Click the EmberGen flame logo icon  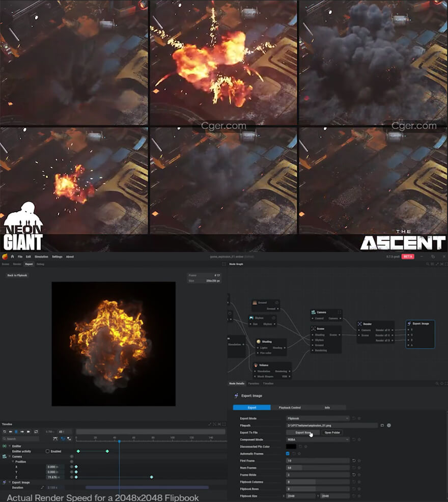5,257
